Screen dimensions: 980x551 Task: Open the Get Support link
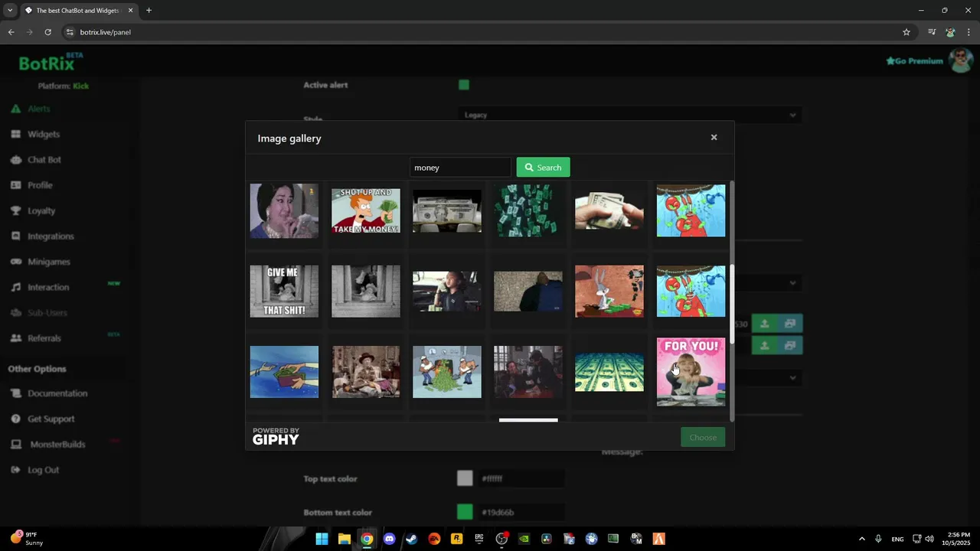[51, 419]
